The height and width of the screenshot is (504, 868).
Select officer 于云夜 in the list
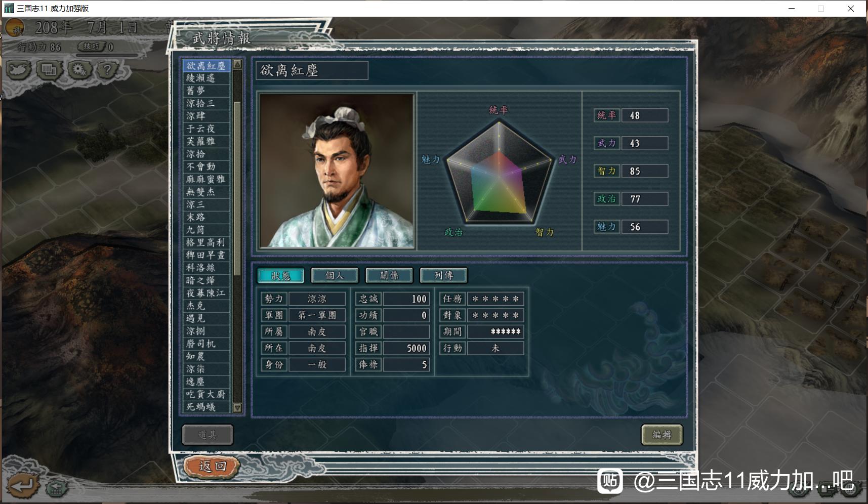(206, 129)
